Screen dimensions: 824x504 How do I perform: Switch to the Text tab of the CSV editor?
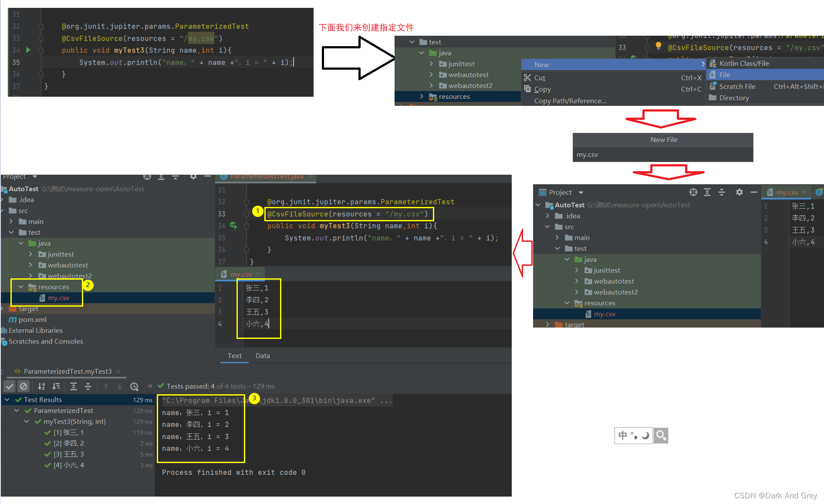[234, 356]
